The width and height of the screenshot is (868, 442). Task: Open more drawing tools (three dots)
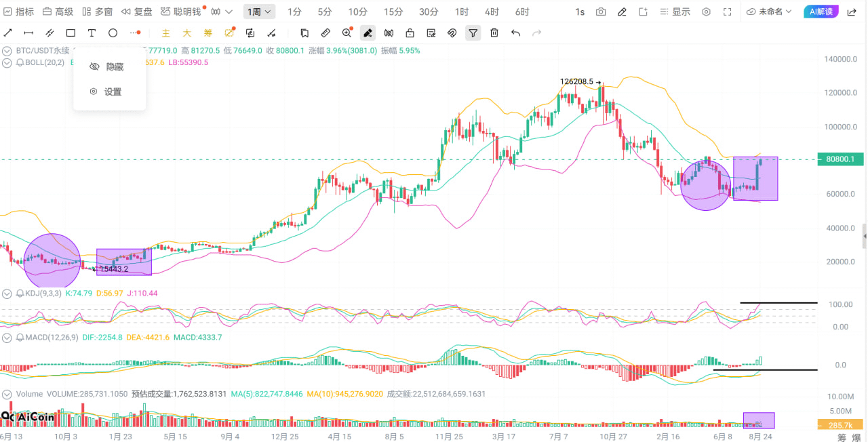point(136,33)
